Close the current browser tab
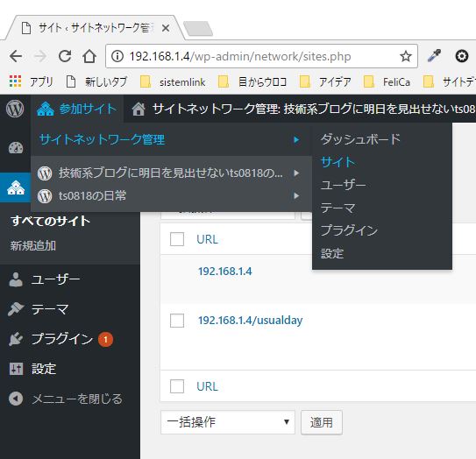This screenshot has width=476, height=459. 166,28
